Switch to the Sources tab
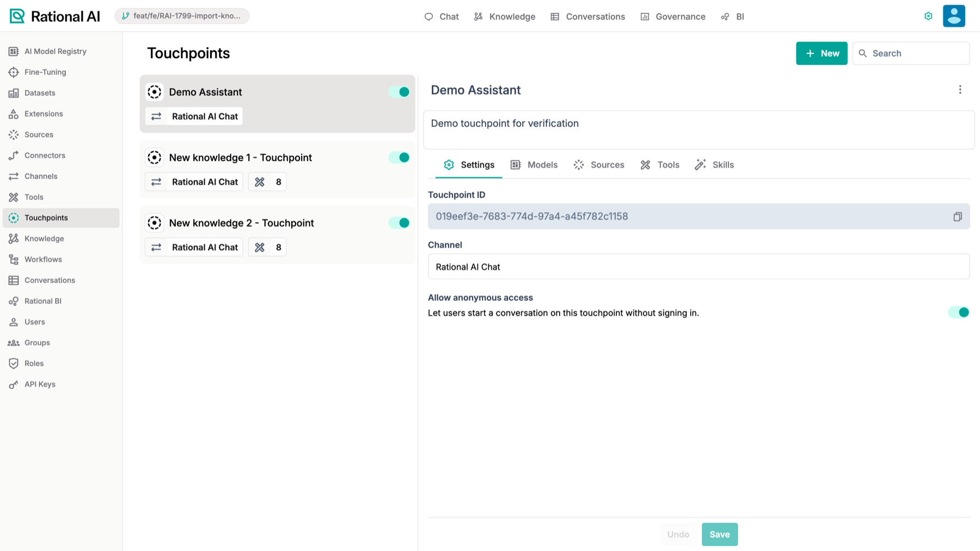 tap(599, 165)
